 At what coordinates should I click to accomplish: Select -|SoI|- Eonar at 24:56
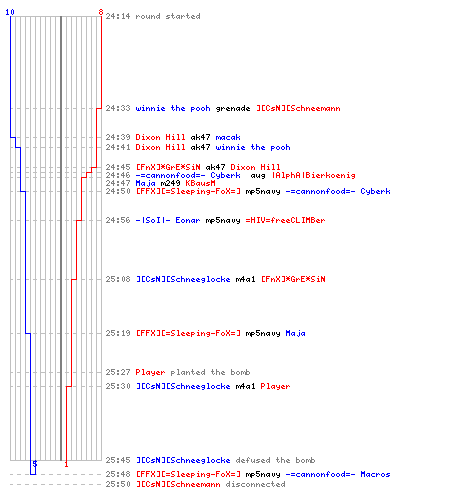tap(168, 220)
